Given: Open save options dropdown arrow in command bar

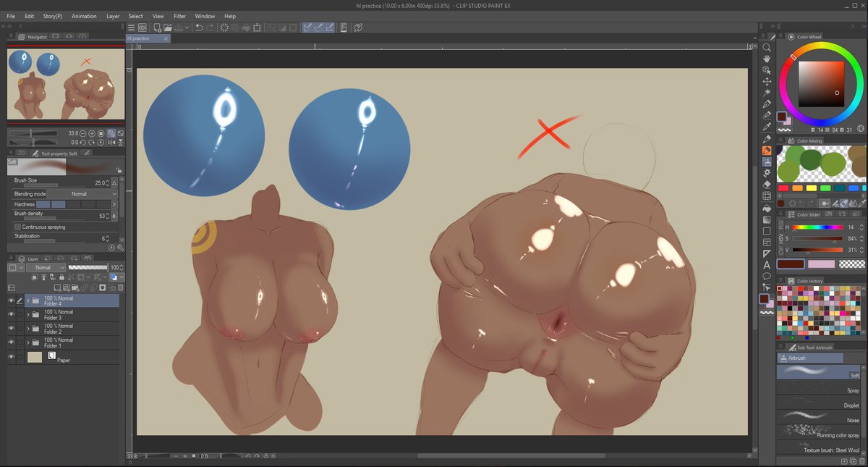Looking at the screenshot, I should coord(186,28).
